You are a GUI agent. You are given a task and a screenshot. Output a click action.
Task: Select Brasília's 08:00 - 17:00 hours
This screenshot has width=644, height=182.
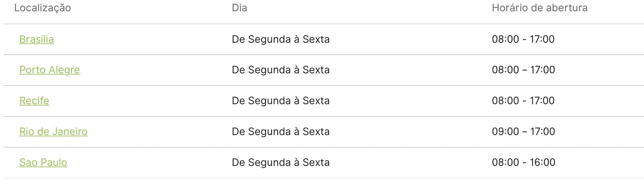coord(523,39)
